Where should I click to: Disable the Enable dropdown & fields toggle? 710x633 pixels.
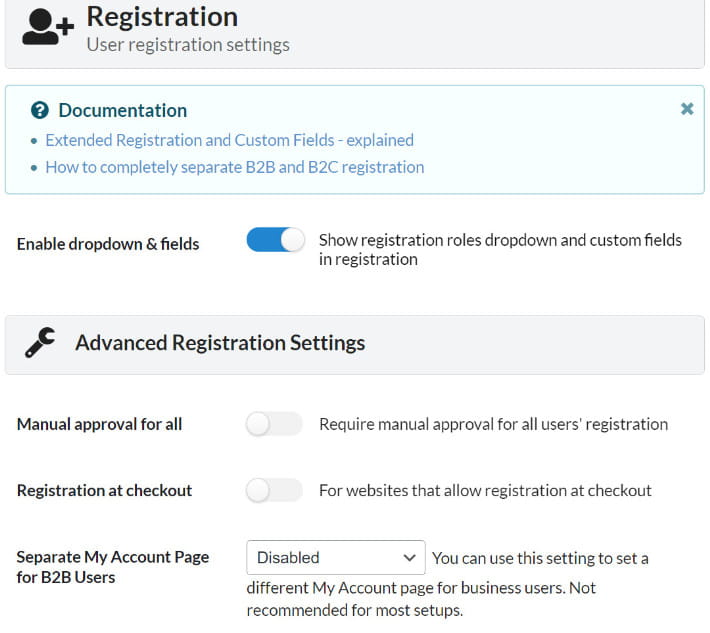[275, 240]
